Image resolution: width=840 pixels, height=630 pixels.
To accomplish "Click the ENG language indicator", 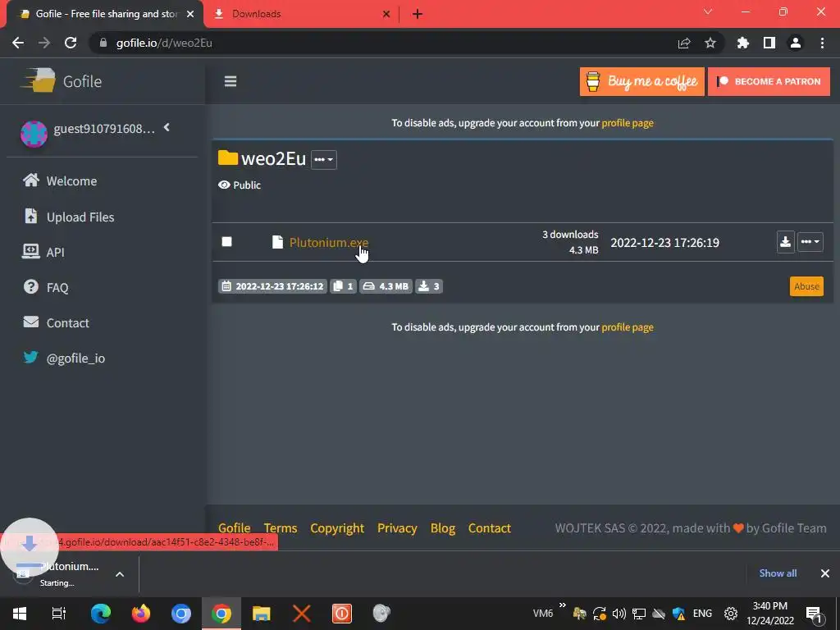I will (702, 614).
